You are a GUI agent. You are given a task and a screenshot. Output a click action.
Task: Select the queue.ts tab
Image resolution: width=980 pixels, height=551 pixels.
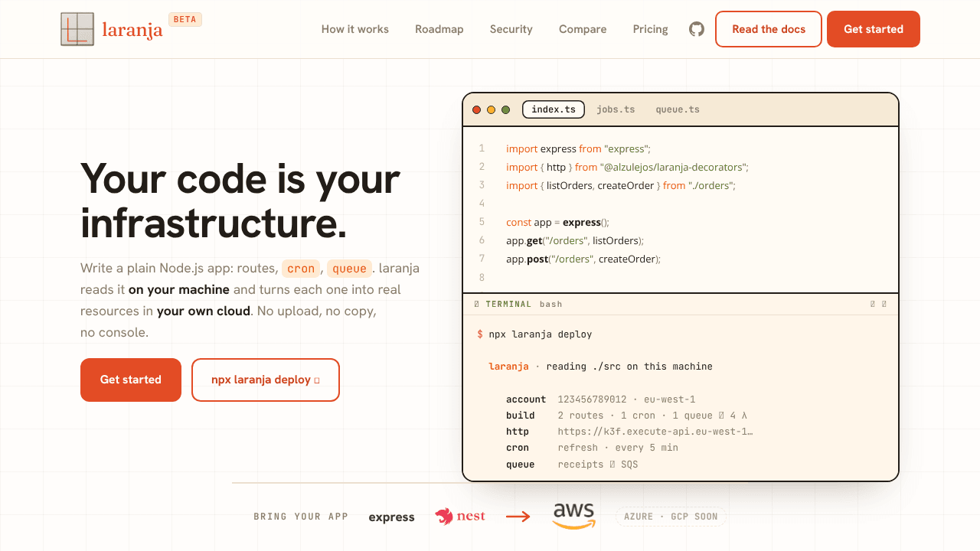678,109
